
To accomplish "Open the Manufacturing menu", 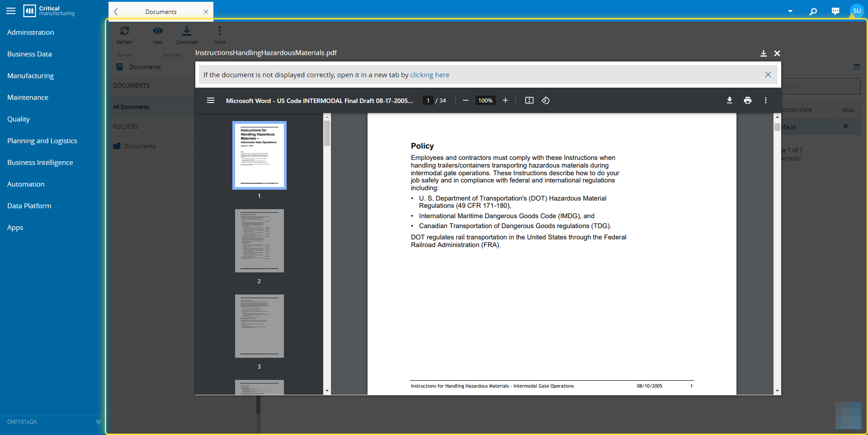I will [x=30, y=76].
